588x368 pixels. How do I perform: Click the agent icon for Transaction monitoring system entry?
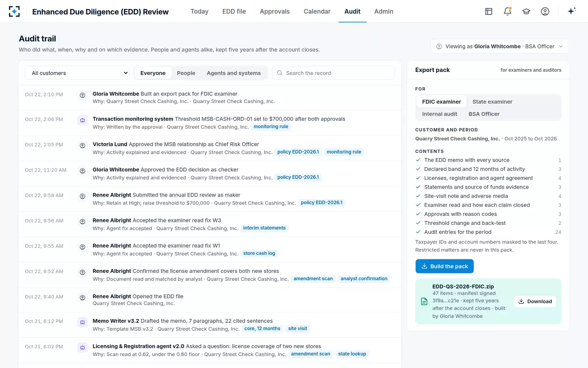click(x=82, y=120)
